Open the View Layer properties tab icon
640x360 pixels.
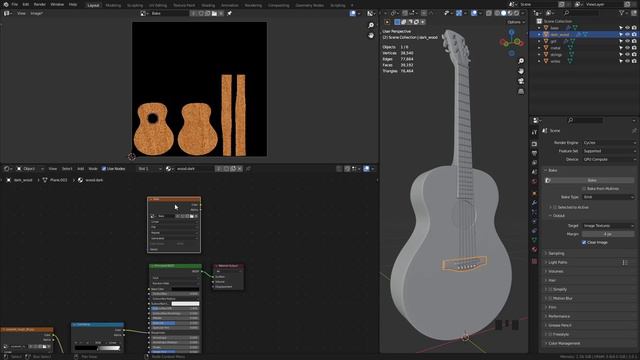tap(534, 163)
